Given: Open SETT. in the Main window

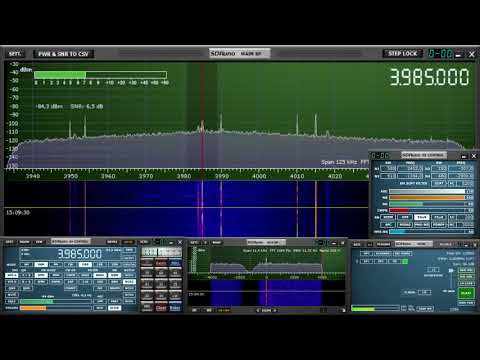Looking at the screenshot, I should [357, 245].
